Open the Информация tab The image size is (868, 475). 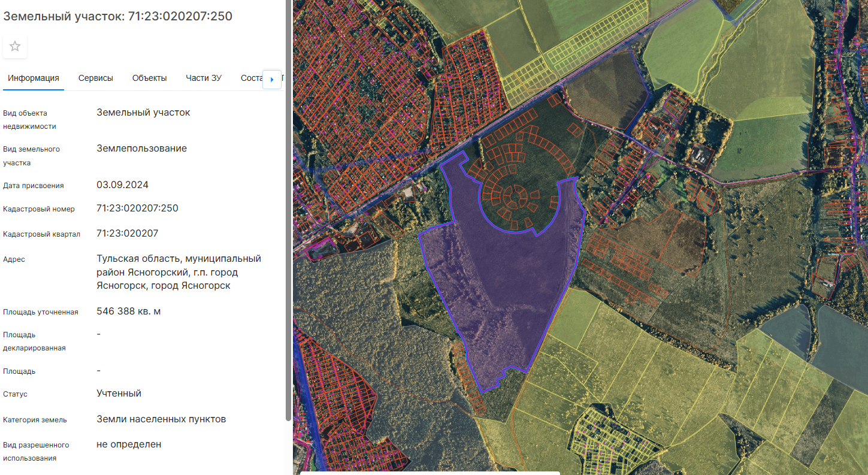(x=34, y=78)
